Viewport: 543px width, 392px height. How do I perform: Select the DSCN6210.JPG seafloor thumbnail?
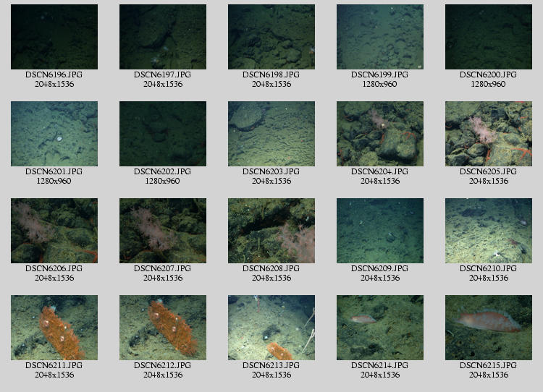(489, 231)
